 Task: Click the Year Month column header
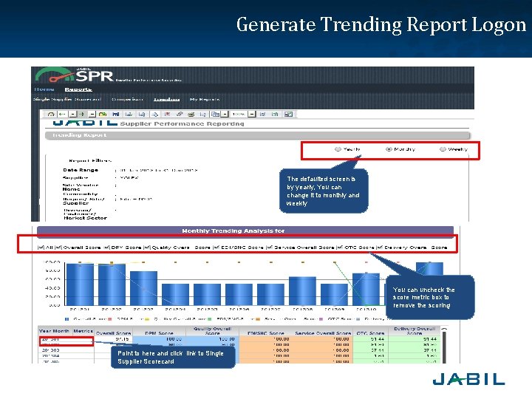click(54, 331)
